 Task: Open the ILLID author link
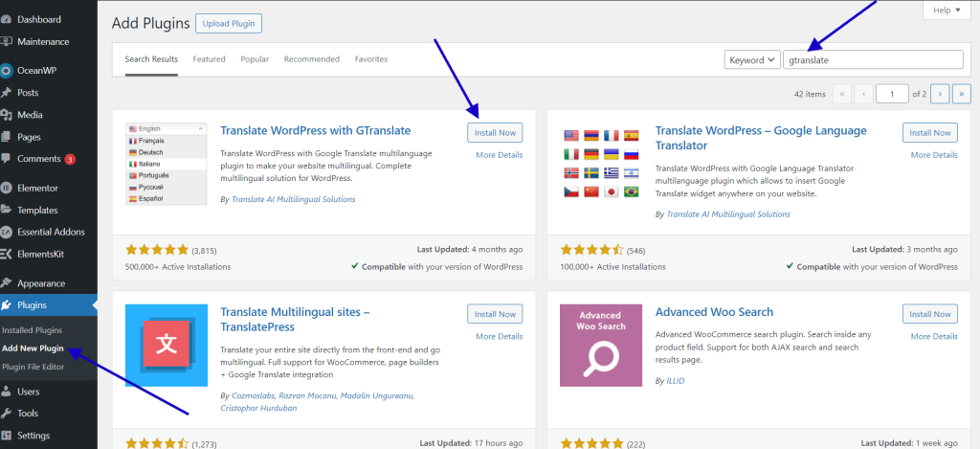tap(677, 381)
